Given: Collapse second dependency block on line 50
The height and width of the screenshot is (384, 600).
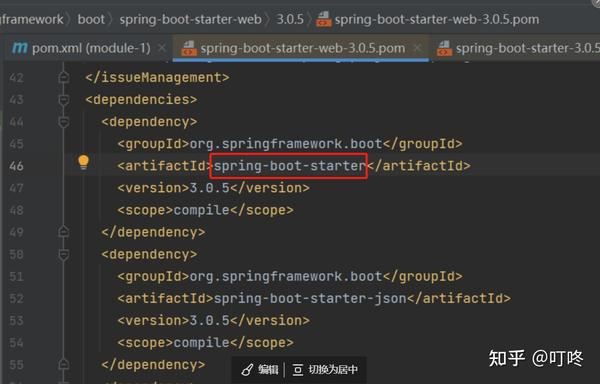Looking at the screenshot, I should pos(64,255).
